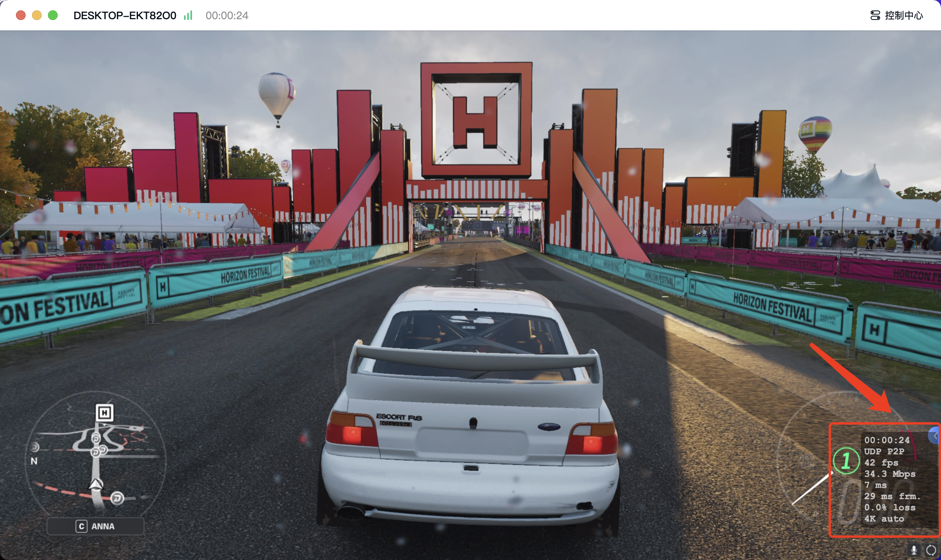Click the green signal strength bars icon
Viewport: 941px width, 560px height.
[188, 15]
